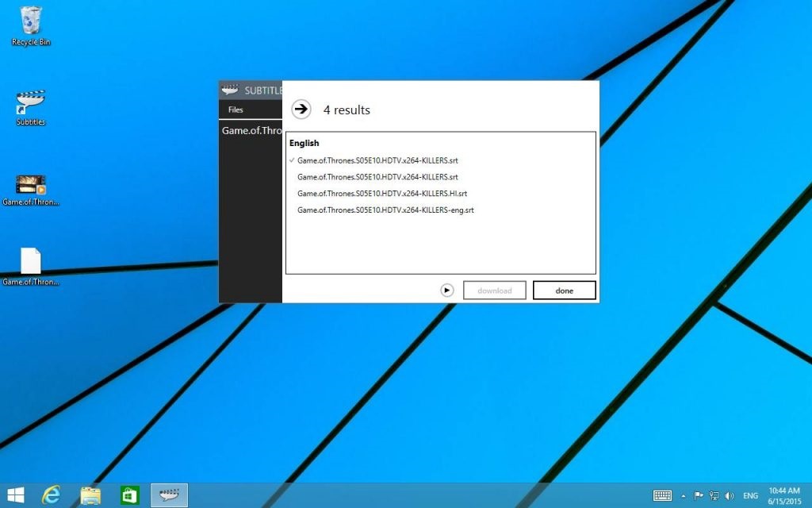Click the network icon in the tray
The image size is (812, 508).
coord(714,495)
